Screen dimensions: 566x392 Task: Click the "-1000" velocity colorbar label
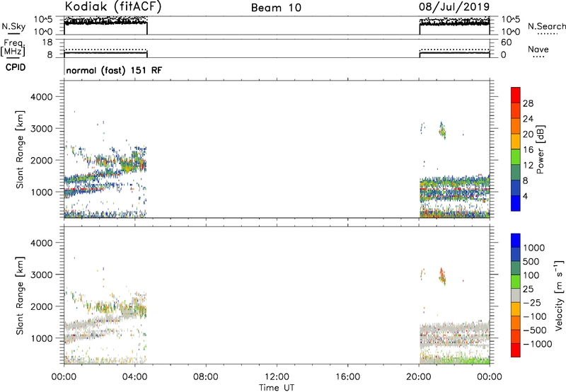click(537, 344)
